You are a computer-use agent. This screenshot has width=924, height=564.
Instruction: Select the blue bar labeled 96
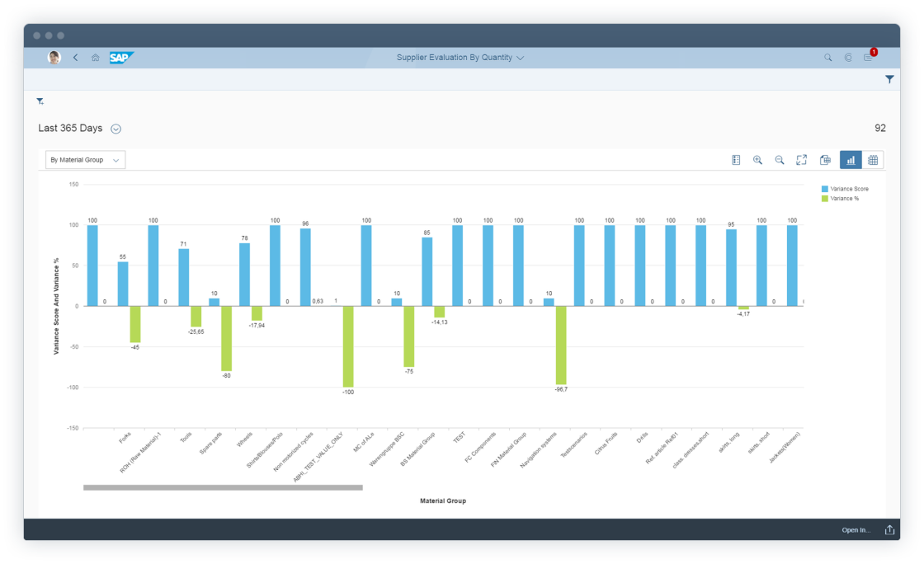coord(305,267)
